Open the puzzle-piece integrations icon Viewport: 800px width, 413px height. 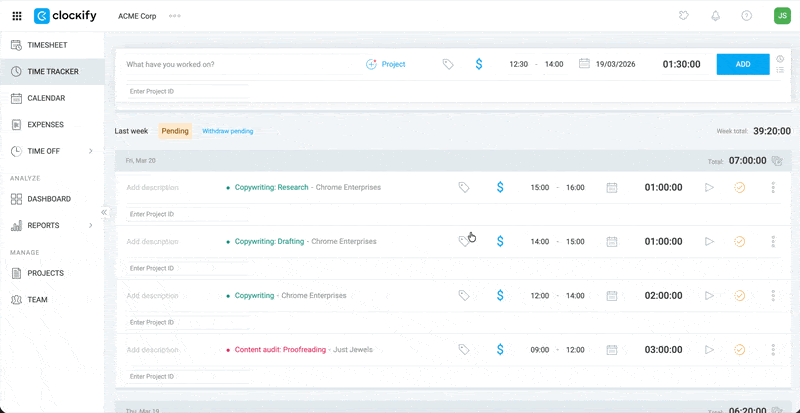(683, 16)
